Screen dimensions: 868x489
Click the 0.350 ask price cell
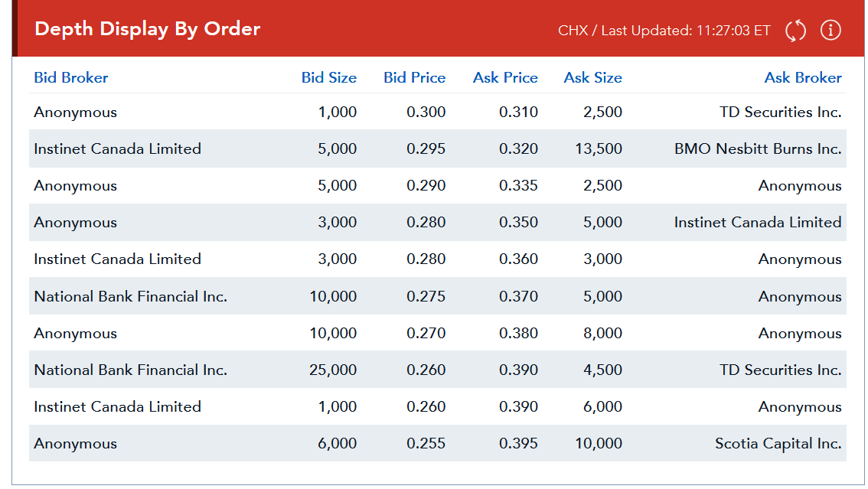coord(518,223)
